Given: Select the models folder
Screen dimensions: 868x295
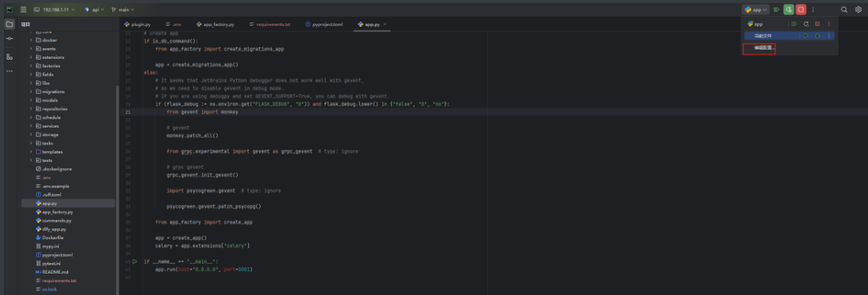Looking at the screenshot, I should click(x=50, y=100).
